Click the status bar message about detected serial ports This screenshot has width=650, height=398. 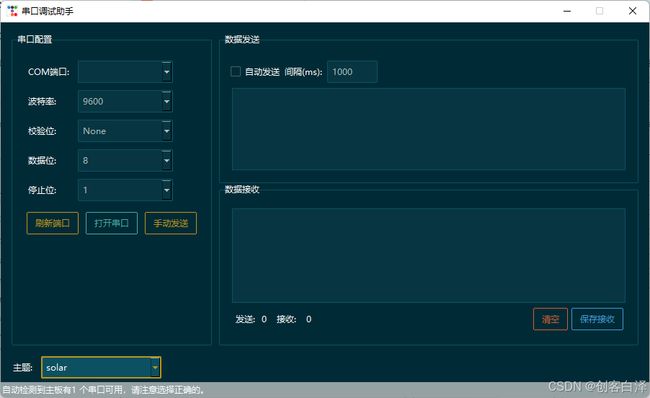coord(103,390)
